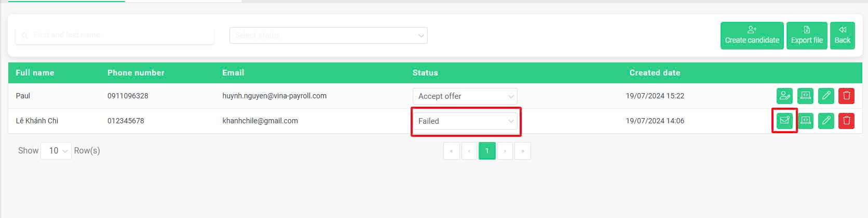
Task: Jump to the last page arrow
Action: 523,151
